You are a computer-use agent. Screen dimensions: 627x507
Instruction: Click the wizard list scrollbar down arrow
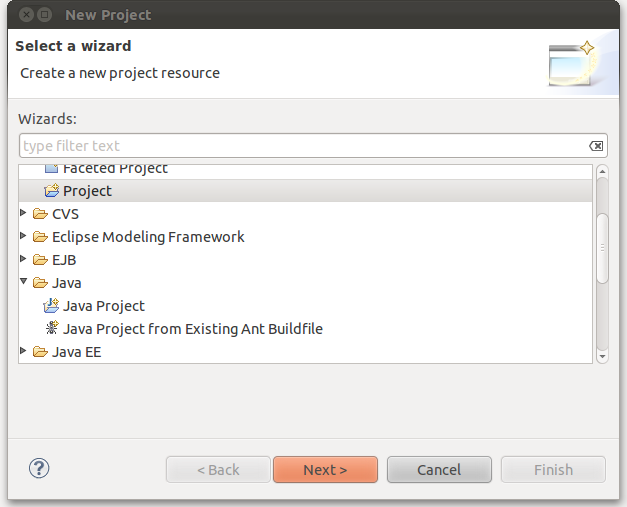pyautogui.click(x=602, y=355)
